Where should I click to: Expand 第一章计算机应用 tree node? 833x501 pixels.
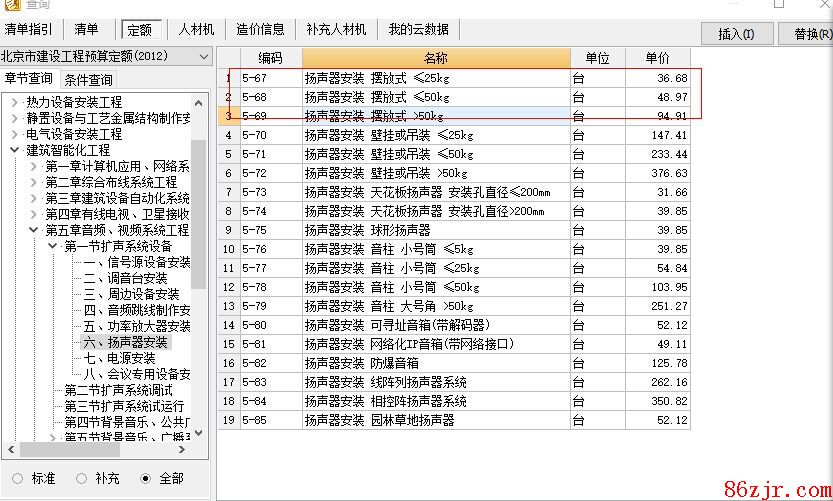pyautogui.click(x=33, y=166)
